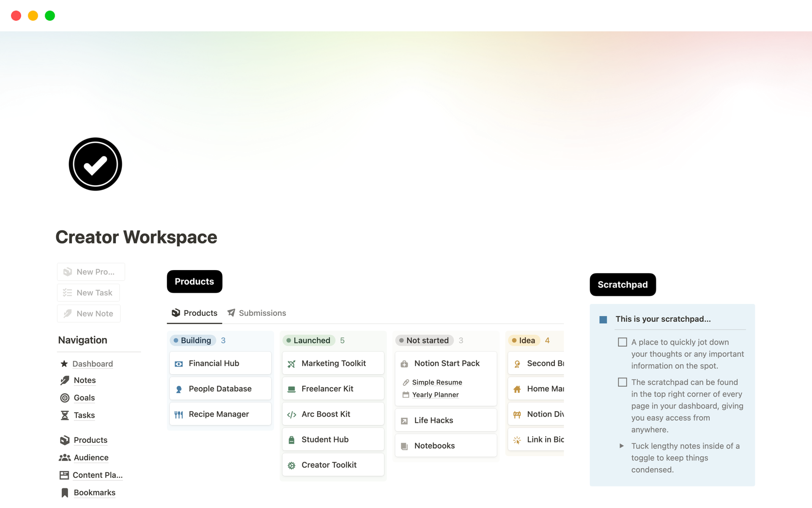
Task: Switch to the Submissions tab
Action: (x=263, y=312)
